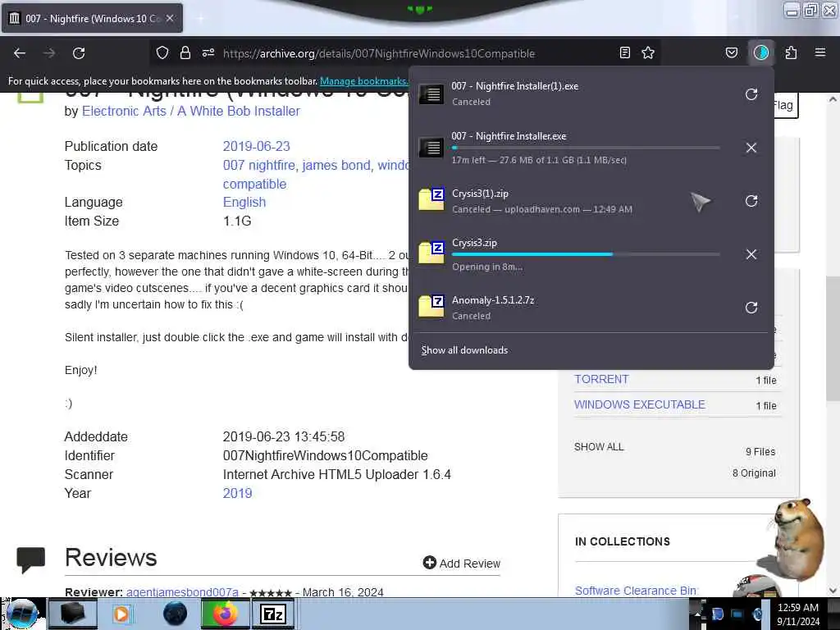Open the WINDOWS EXECUTABLE download option

tap(640, 404)
